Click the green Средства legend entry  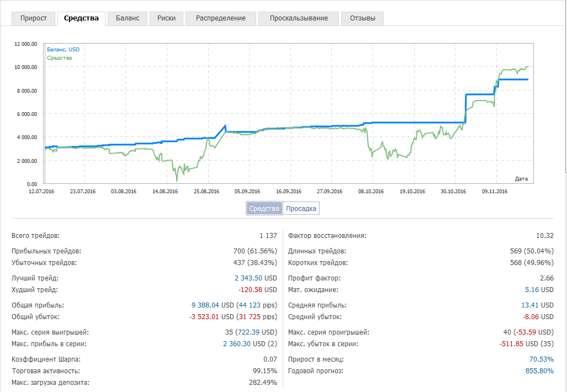point(59,58)
